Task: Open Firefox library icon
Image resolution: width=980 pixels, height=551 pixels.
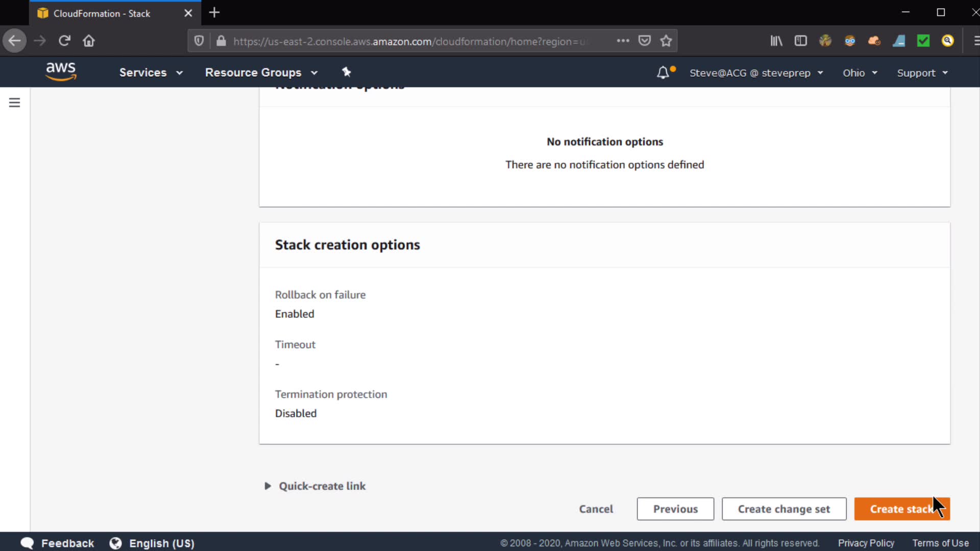Action: pos(776,41)
